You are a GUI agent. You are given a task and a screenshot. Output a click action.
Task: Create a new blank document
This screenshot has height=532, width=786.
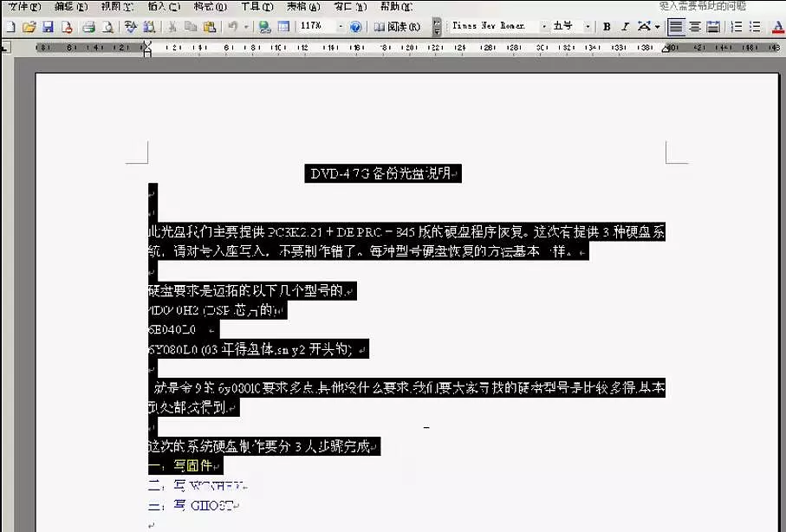pos(10,27)
